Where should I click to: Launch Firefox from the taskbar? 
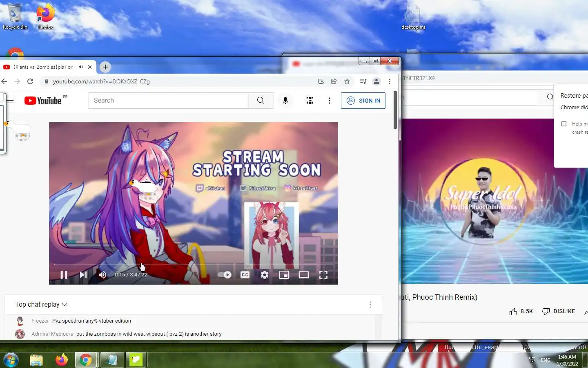[x=61, y=360]
